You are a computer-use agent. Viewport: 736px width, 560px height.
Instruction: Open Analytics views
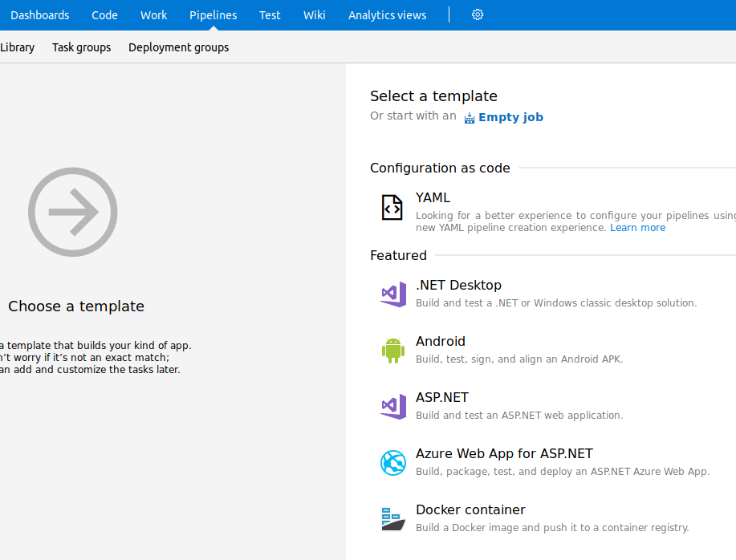[x=387, y=15]
